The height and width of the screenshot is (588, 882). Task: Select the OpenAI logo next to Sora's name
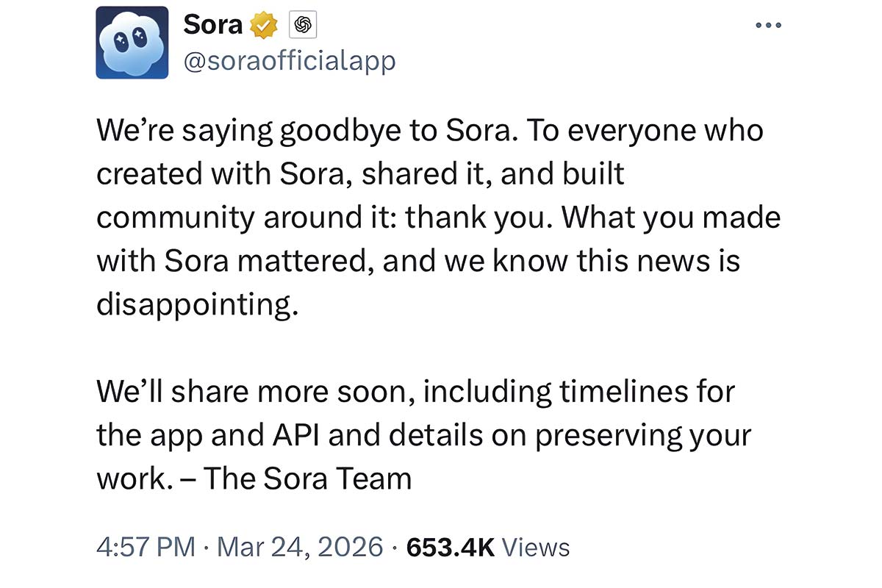coord(303,24)
